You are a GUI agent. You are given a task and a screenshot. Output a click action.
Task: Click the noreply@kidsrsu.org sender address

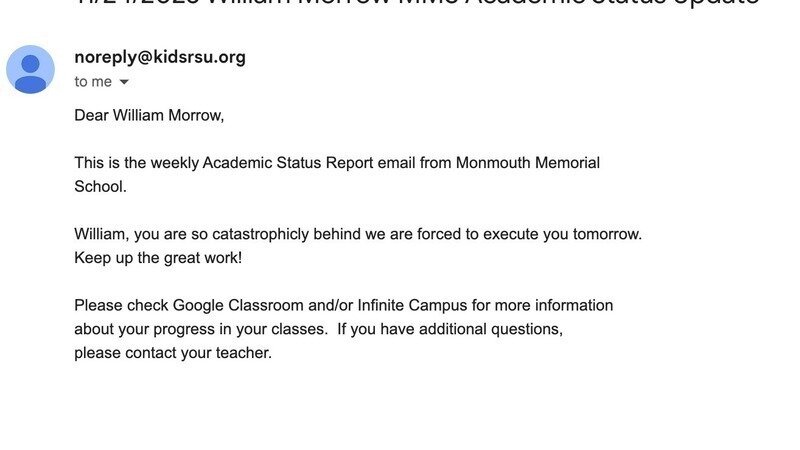(160, 57)
